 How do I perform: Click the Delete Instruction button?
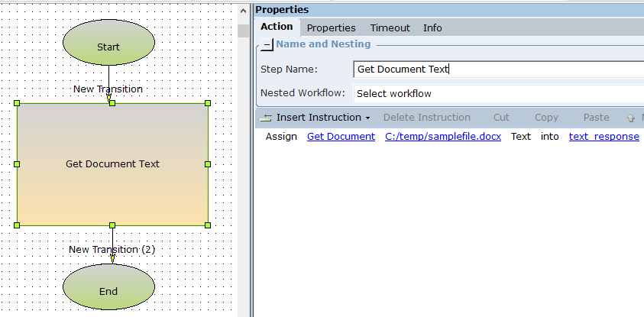(x=426, y=118)
